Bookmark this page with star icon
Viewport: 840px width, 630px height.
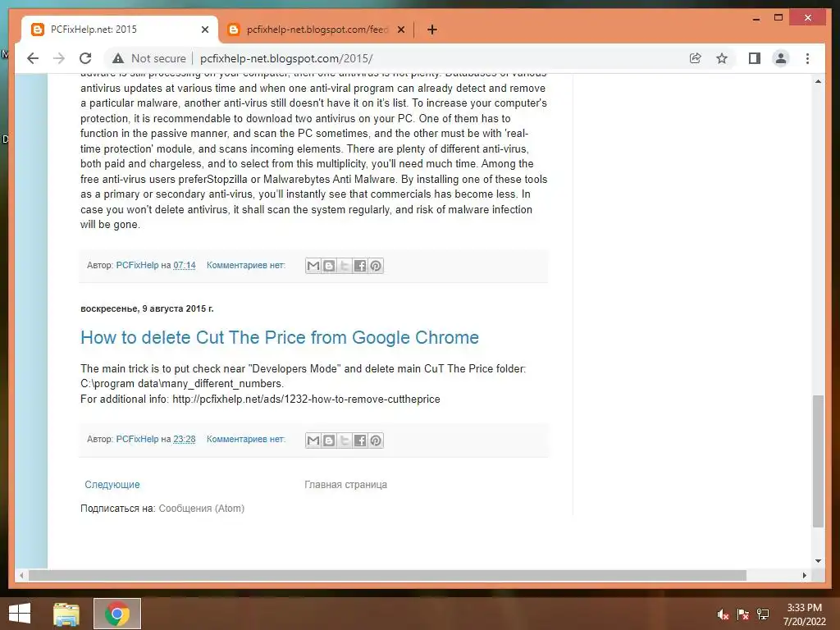[722, 58]
